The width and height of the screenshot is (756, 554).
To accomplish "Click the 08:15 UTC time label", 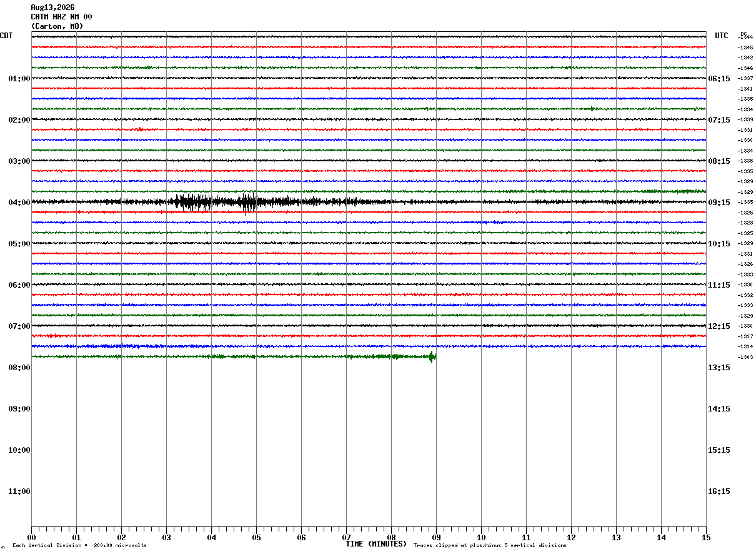I will (719, 161).
